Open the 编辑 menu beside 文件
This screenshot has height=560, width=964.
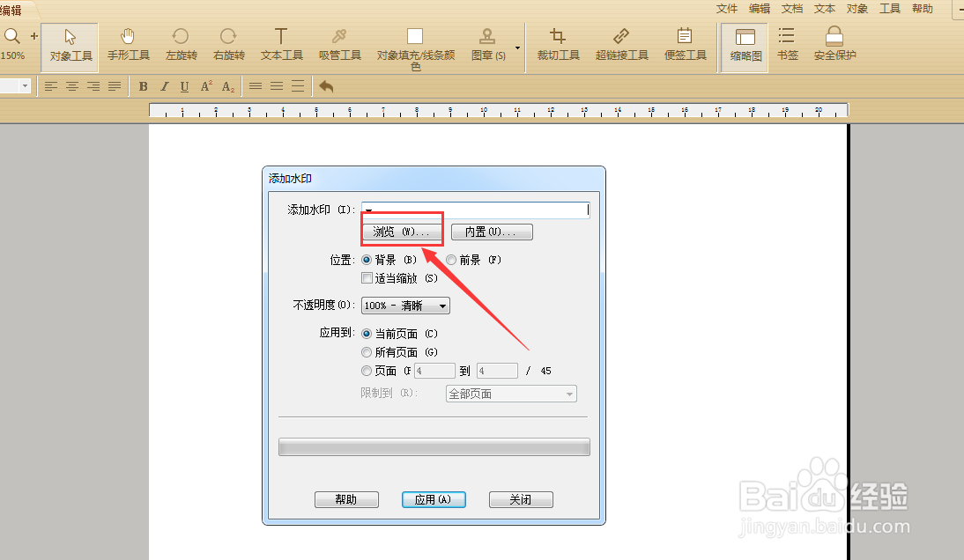pyautogui.click(x=760, y=9)
